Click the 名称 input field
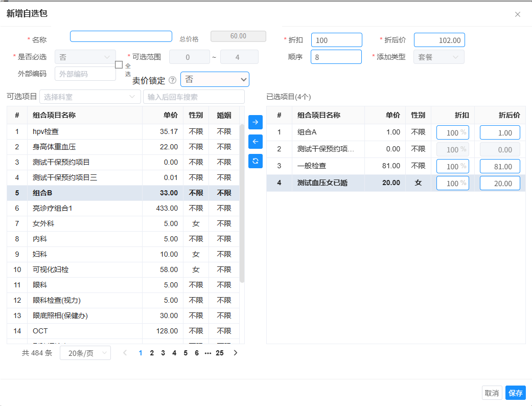This screenshot has width=532, height=406. [121, 37]
